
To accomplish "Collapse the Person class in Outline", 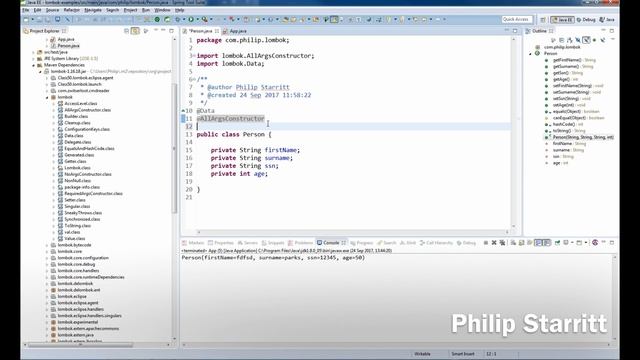I will coord(531,53).
